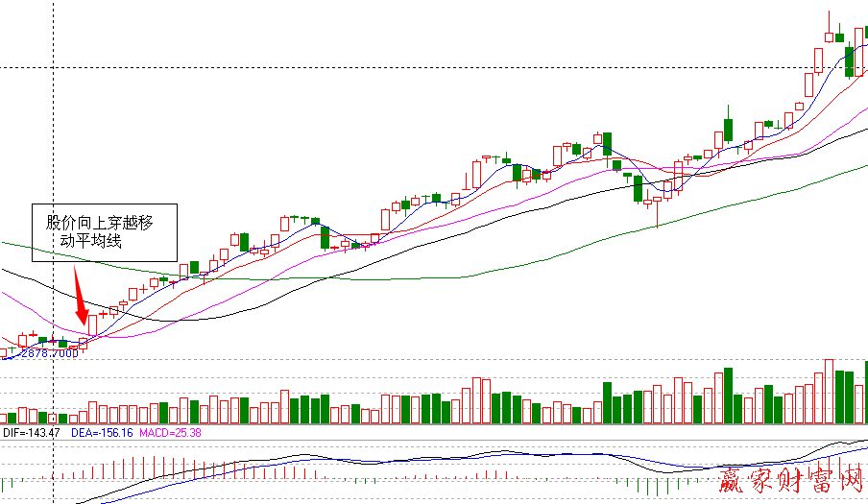Select the MACD=25.38 indicator label
The height and width of the screenshot is (504, 868).
pyautogui.click(x=172, y=434)
